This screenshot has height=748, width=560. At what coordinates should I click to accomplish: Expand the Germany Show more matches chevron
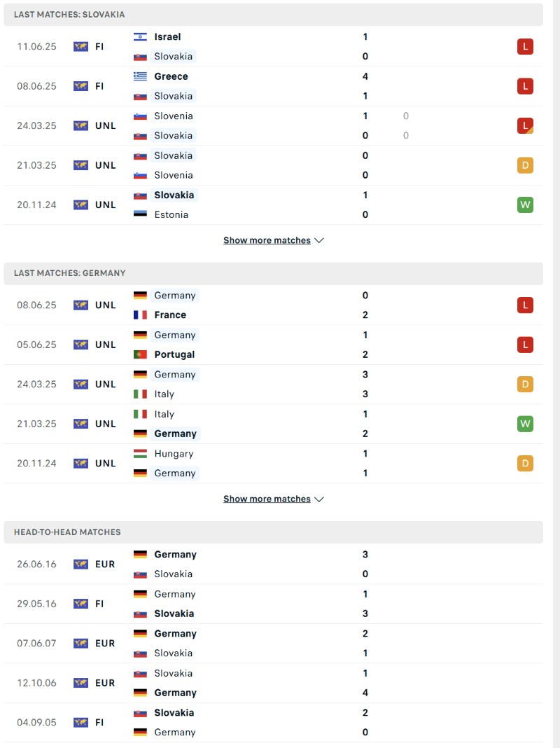[x=319, y=499]
